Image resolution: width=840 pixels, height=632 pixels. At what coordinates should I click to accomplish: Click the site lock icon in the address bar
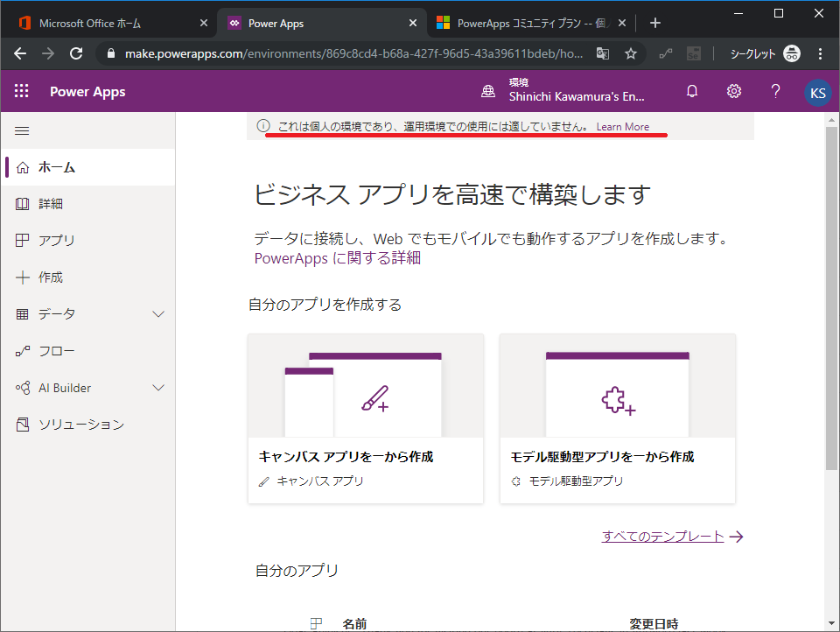tap(111, 53)
